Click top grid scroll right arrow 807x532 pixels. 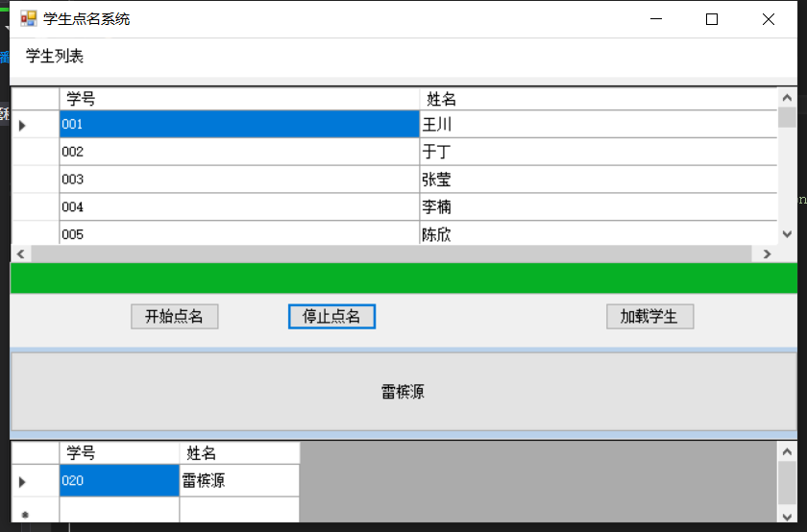768,254
